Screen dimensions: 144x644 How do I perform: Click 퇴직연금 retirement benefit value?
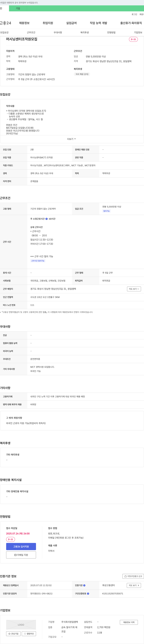click(x=106, y=281)
